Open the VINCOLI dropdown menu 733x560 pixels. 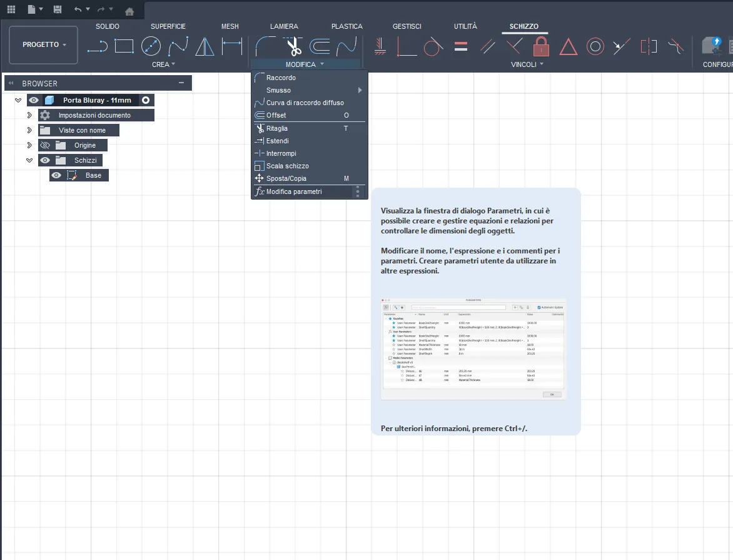click(527, 64)
